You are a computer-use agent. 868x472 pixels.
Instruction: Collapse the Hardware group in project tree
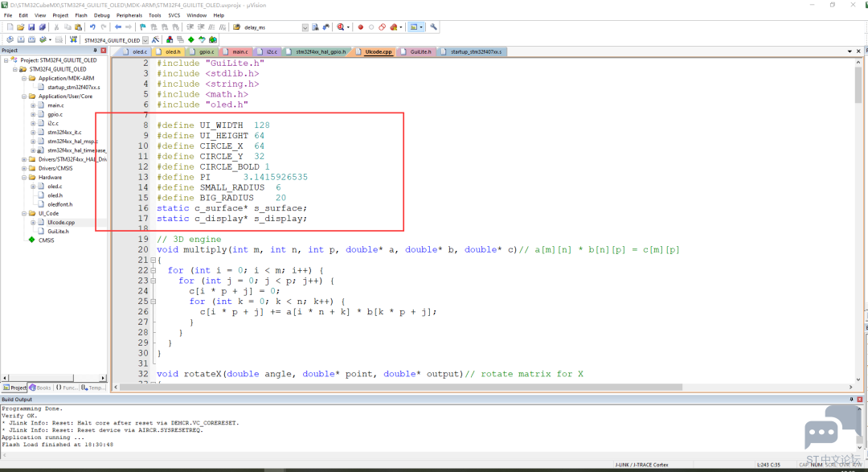(x=24, y=177)
